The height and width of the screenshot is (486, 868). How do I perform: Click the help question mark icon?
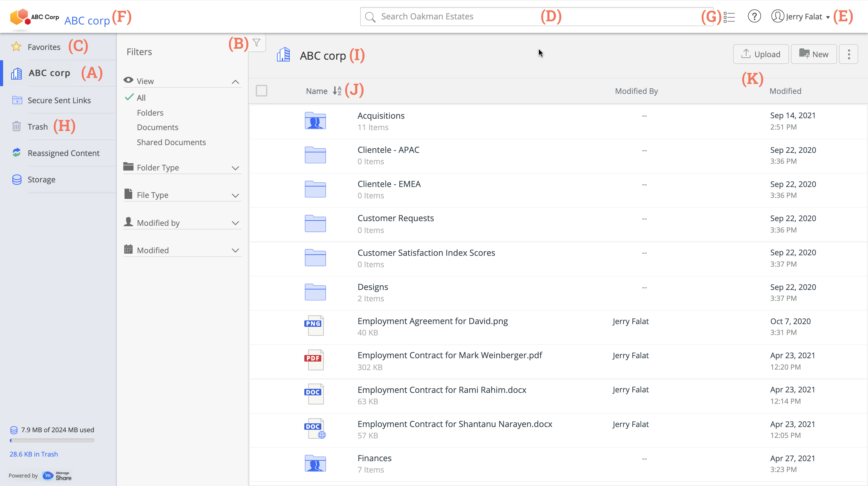click(754, 17)
